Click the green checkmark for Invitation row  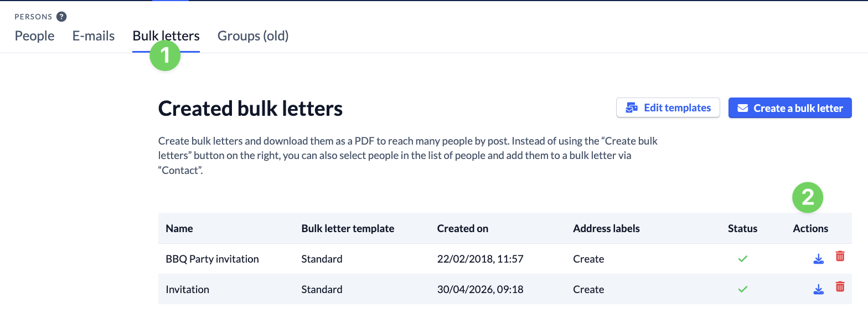(743, 289)
